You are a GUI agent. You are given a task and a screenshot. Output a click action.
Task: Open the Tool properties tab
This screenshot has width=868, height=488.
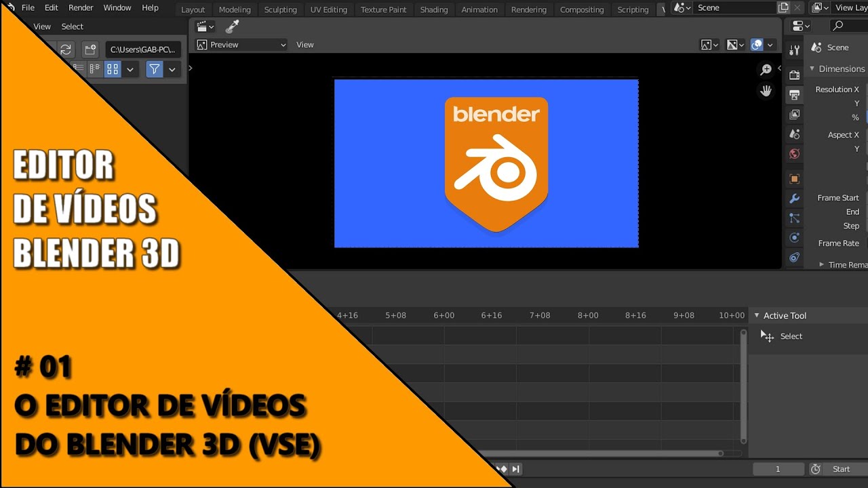click(795, 50)
